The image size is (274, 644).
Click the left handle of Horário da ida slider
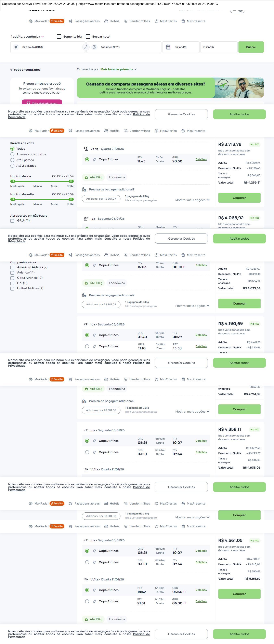pyautogui.click(x=13, y=181)
